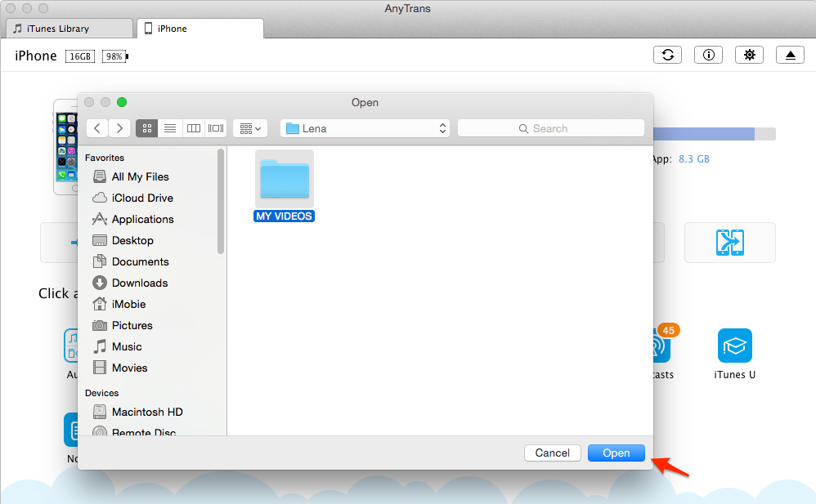
Task: Click the 16GB capacity label
Action: [80, 56]
